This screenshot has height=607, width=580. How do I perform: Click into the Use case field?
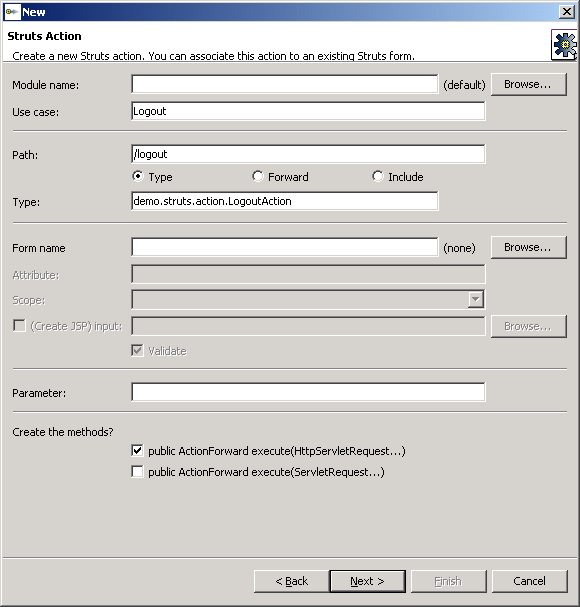308,111
